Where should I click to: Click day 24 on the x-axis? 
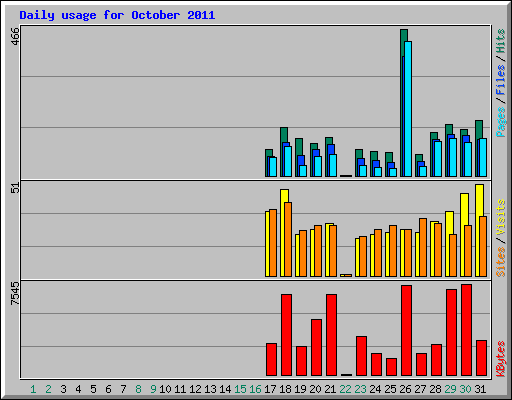pyautogui.click(x=375, y=389)
